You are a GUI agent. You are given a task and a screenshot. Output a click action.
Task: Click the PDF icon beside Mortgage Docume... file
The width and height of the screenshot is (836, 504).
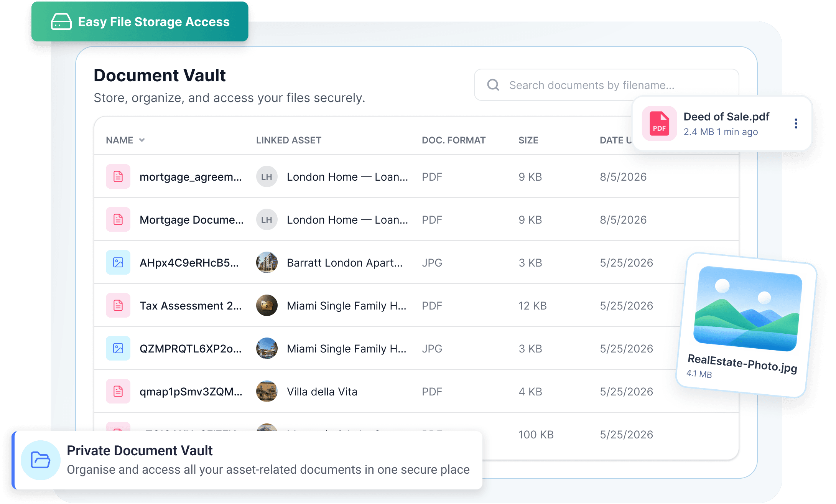[118, 219]
